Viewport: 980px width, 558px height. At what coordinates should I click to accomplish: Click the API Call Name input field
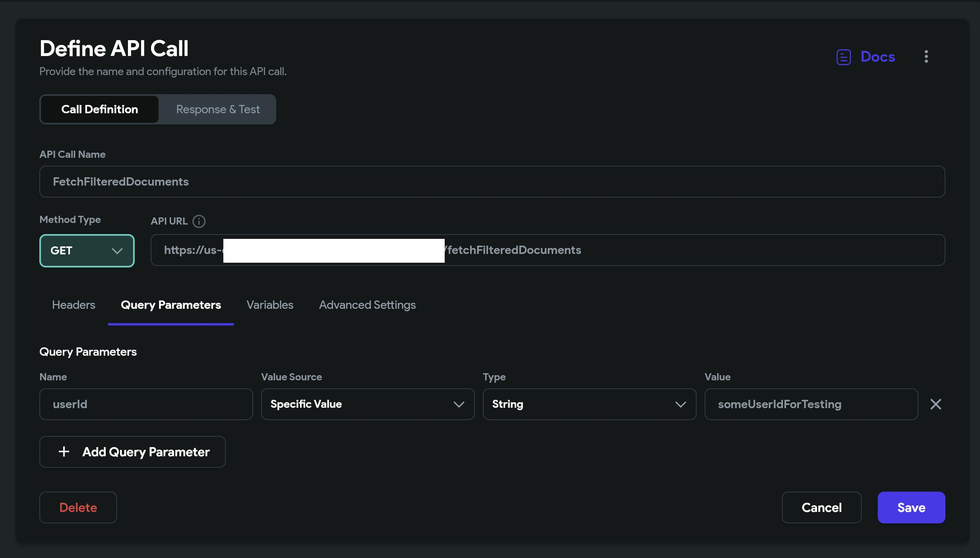click(492, 182)
